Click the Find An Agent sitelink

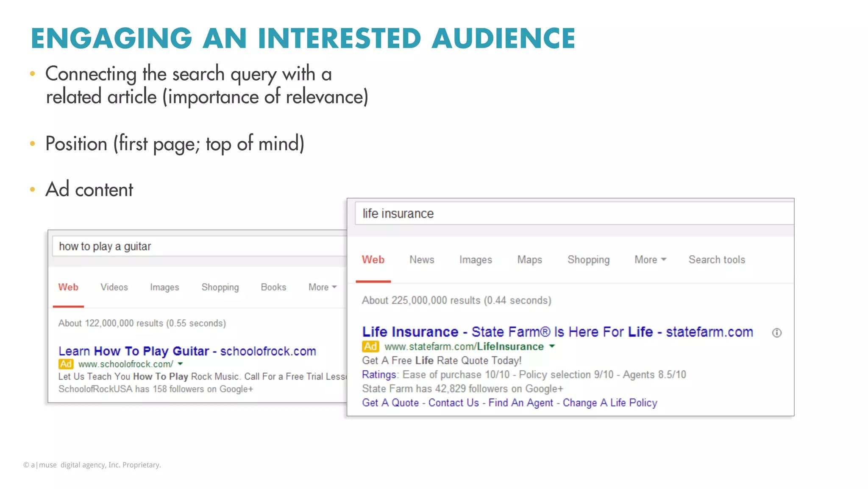pos(520,402)
